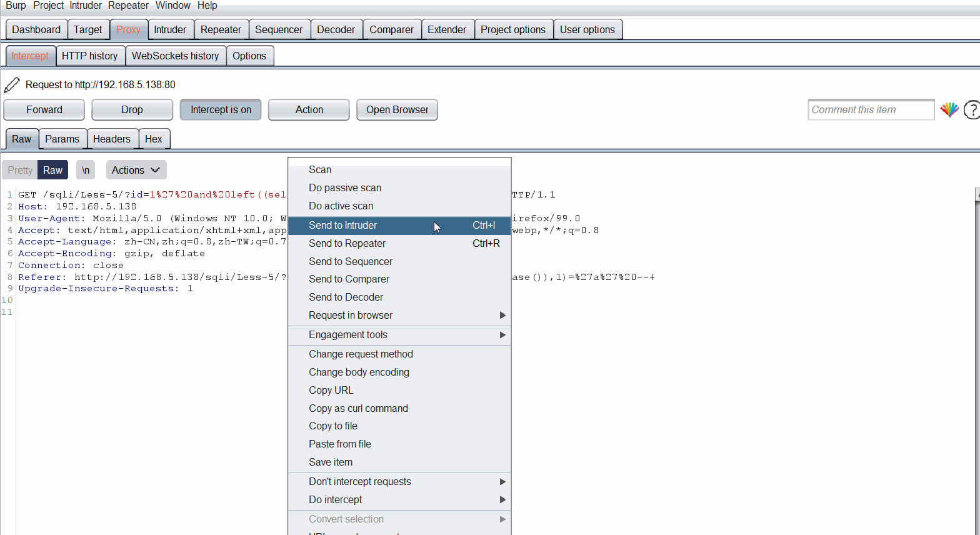
Task: Open the Actions dropdown
Action: pos(136,170)
